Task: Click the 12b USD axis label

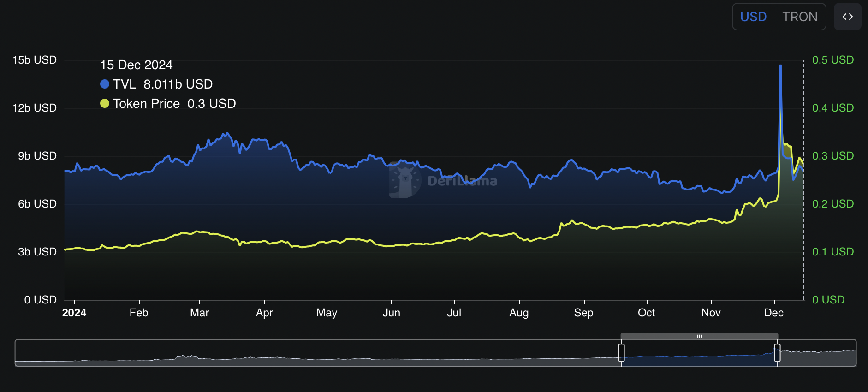Action: (x=35, y=108)
